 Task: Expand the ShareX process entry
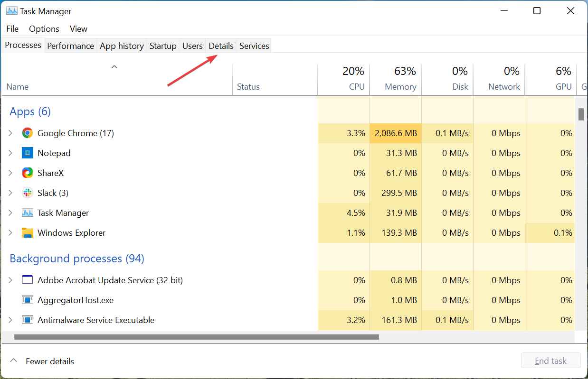[x=10, y=173]
